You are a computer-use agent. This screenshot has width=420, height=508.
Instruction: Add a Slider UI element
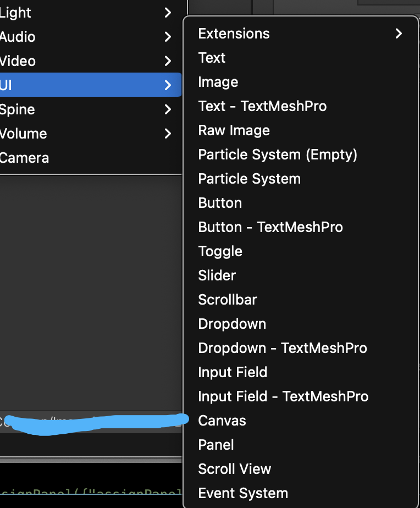click(x=217, y=275)
